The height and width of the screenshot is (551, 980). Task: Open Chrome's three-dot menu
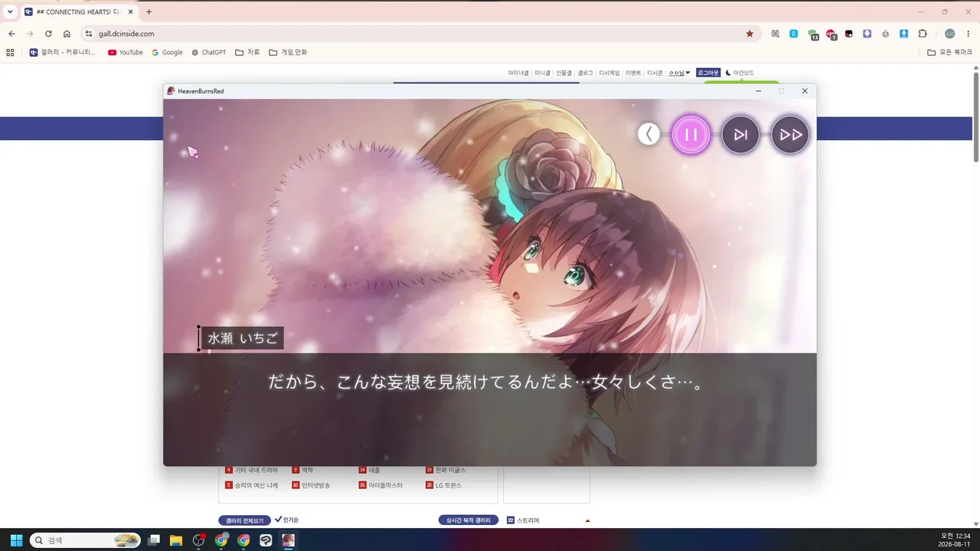click(969, 34)
